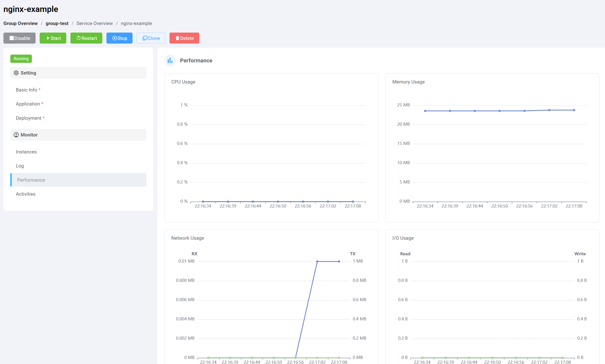Click the TX peak data point at 22:17:02
Viewport: 605px width, 364px height.
click(317, 261)
